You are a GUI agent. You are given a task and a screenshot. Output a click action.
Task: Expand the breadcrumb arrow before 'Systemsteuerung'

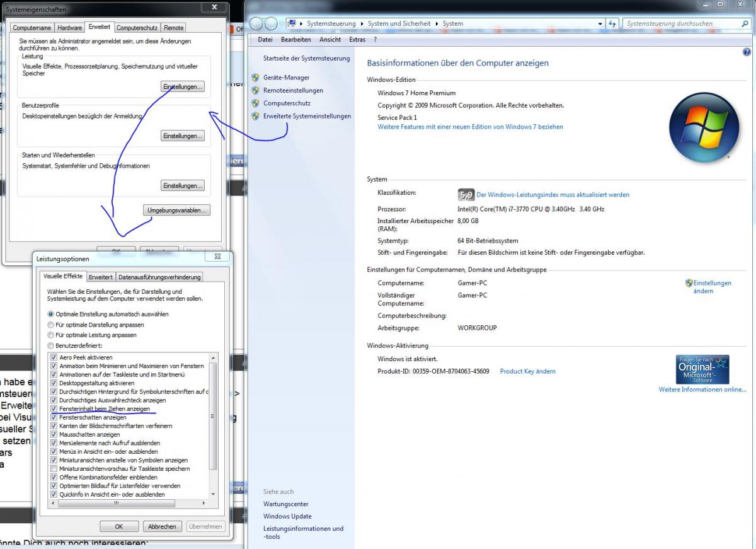pyautogui.click(x=302, y=24)
